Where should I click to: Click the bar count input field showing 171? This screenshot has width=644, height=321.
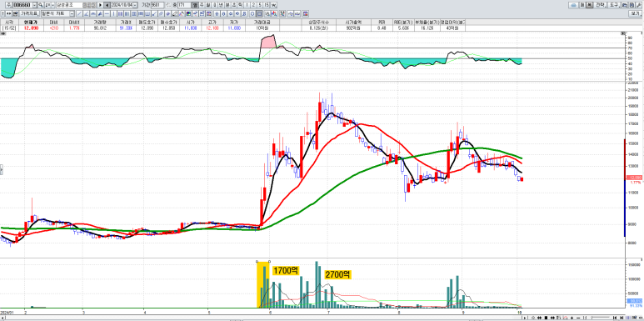click(x=184, y=5)
